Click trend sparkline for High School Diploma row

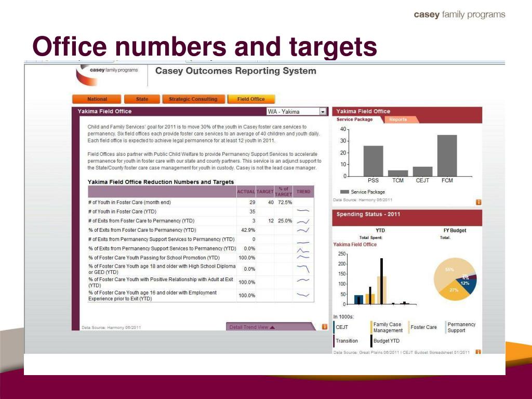click(303, 269)
